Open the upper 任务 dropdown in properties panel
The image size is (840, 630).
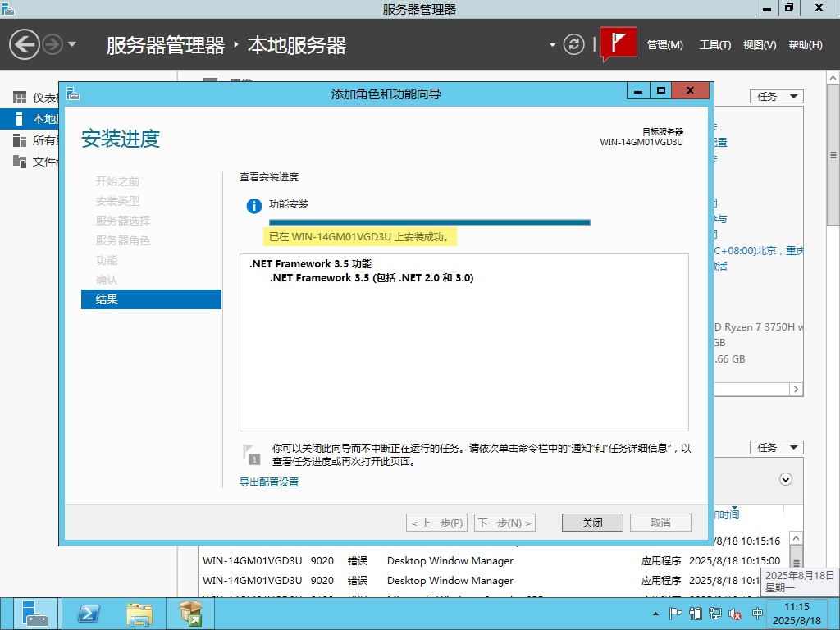776,97
